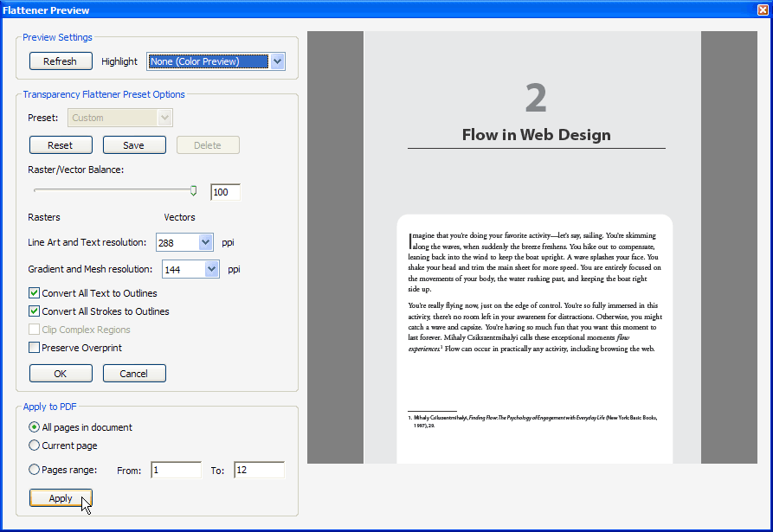Image resolution: width=773 pixels, height=532 pixels.
Task: Click the To page number field
Action: [x=259, y=471]
